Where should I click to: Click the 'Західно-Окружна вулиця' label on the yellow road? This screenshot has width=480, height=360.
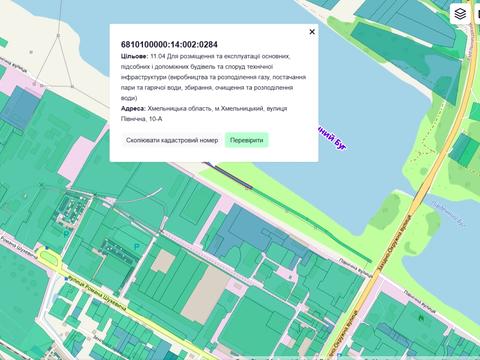[x=394, y=243]
